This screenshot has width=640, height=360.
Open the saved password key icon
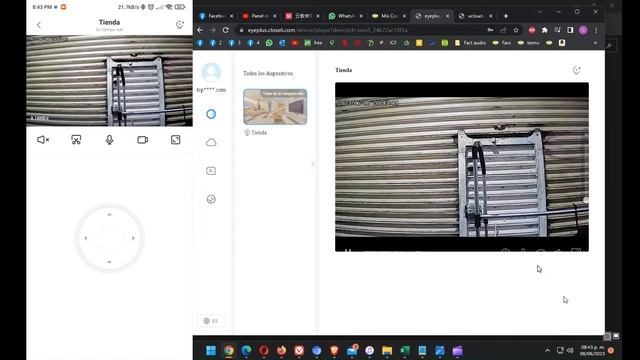point(490,30)
